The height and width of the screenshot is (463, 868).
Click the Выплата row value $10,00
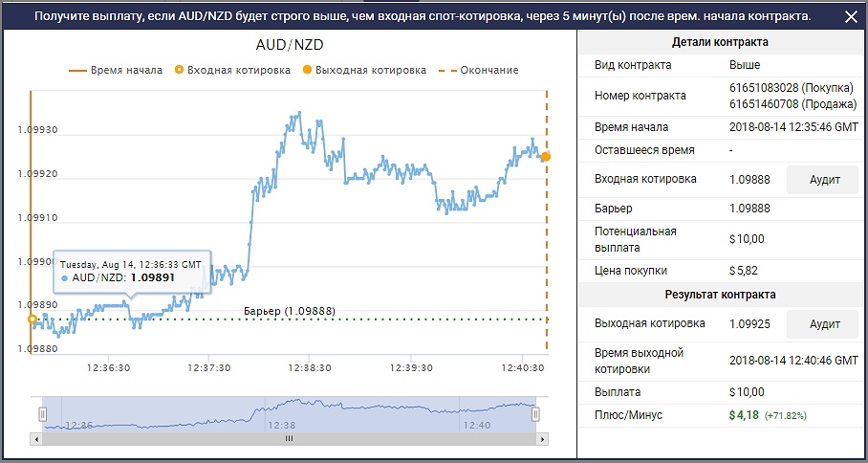(747, 392)
